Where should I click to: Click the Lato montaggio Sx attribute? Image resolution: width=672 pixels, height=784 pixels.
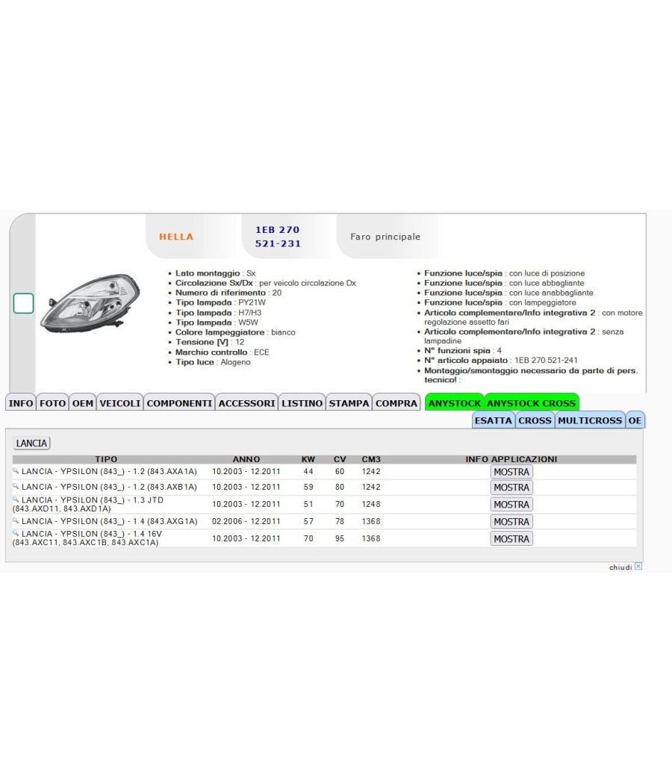pyautogui.click(x=216, y=273)
